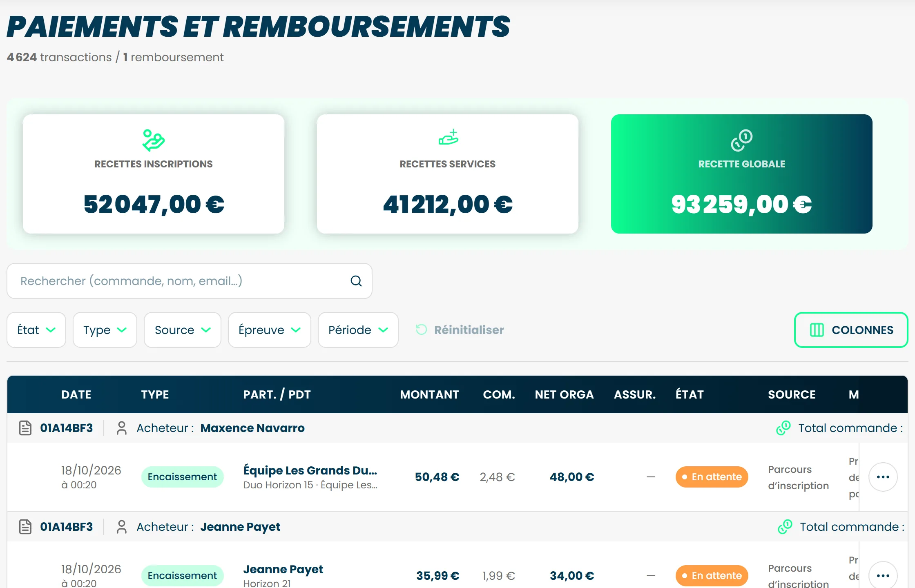Open the État filter dropdown
The image size is (915, 588).
[x=36, y=330]
